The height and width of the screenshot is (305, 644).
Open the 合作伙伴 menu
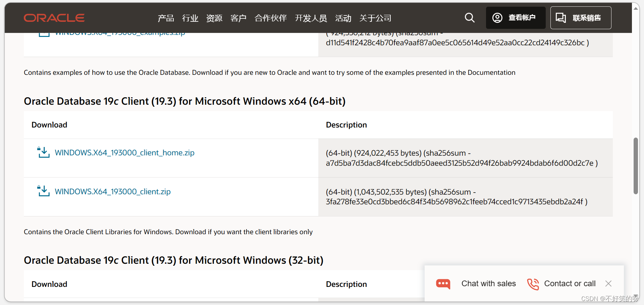[271, 18]
